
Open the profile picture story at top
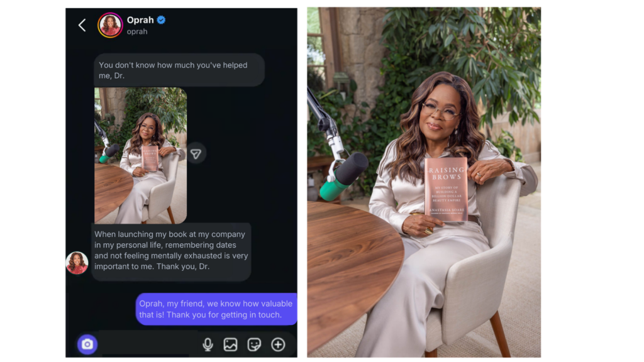110,25
